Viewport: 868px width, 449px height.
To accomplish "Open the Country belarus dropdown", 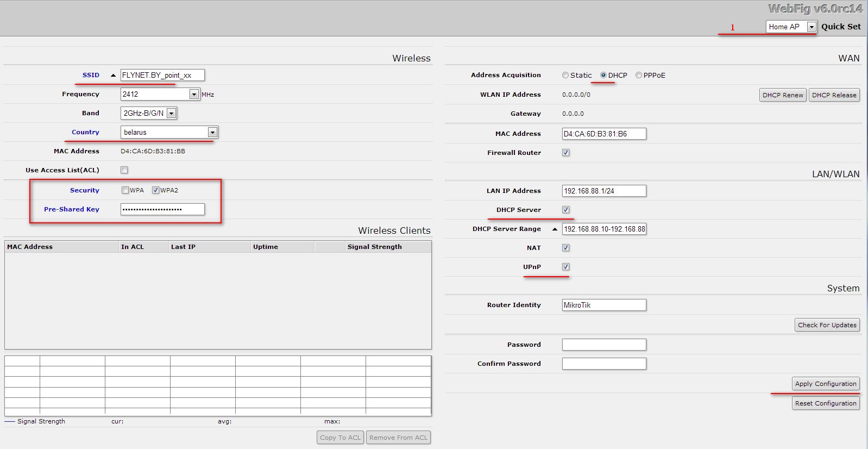I will [x=169, y=132].
